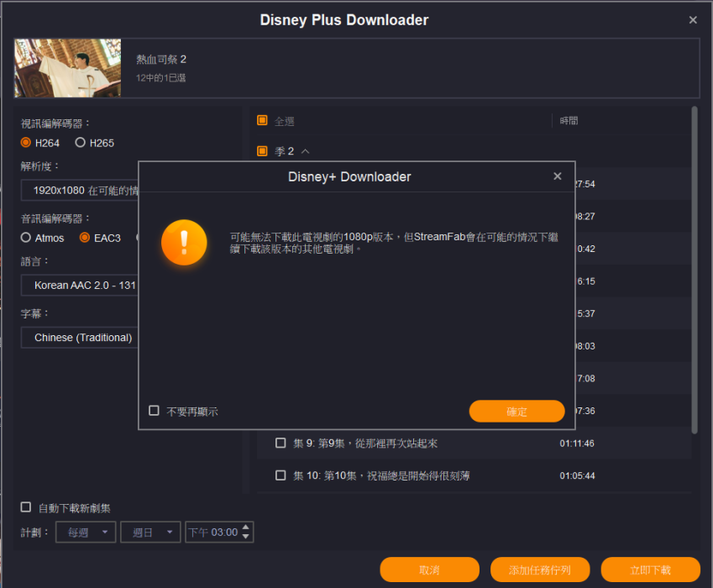The height and width of the screenshot is (588, 713).
Task: Toggle the 季 2 season checkbox
Action: click(x=262, y=151)
